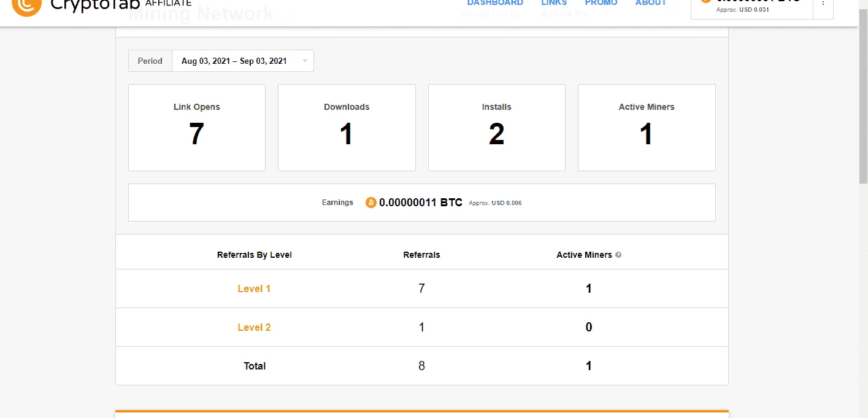This screenshot has width=868, height=418.
Task: Click the balance box showing Approx. USD 0.031
Action: click(x=751, y=9)
